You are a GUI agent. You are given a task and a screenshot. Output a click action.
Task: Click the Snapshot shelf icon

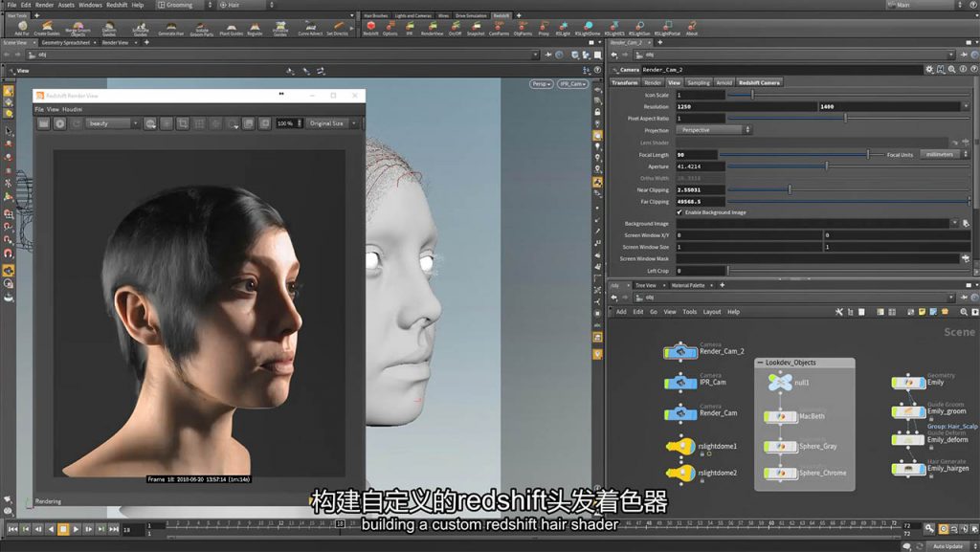[476, 28]
